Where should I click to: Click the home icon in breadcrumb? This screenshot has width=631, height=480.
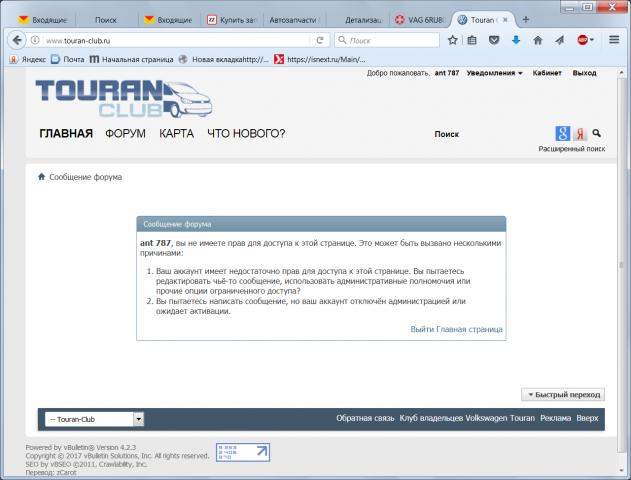(41, 177)
